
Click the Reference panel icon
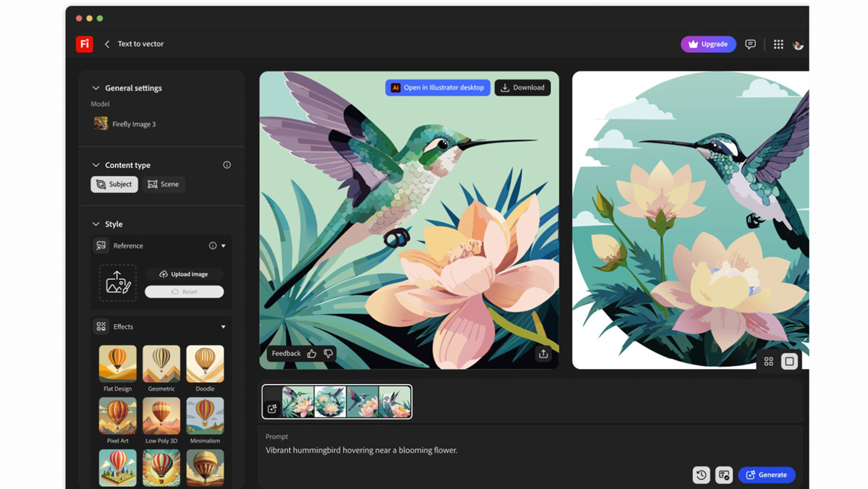click(101, 246)
